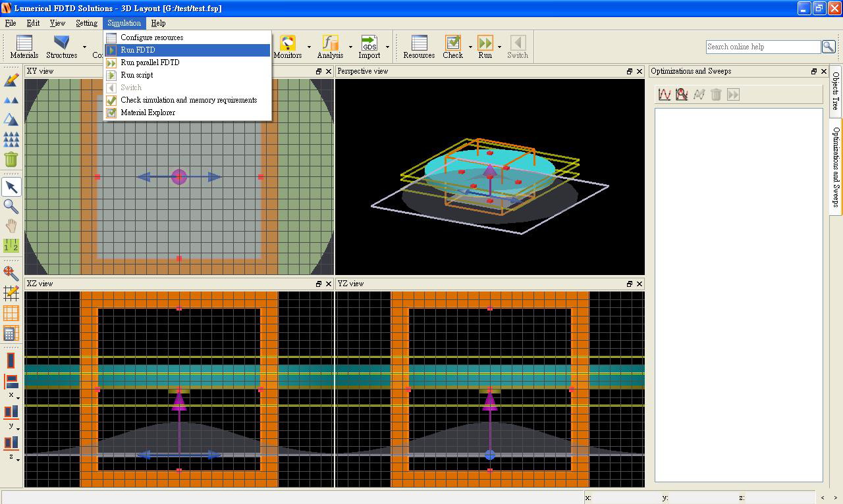The image size is (843, 504).
Task: Expand the Monitors dropdown arrow
Action: tap(309, 47)
